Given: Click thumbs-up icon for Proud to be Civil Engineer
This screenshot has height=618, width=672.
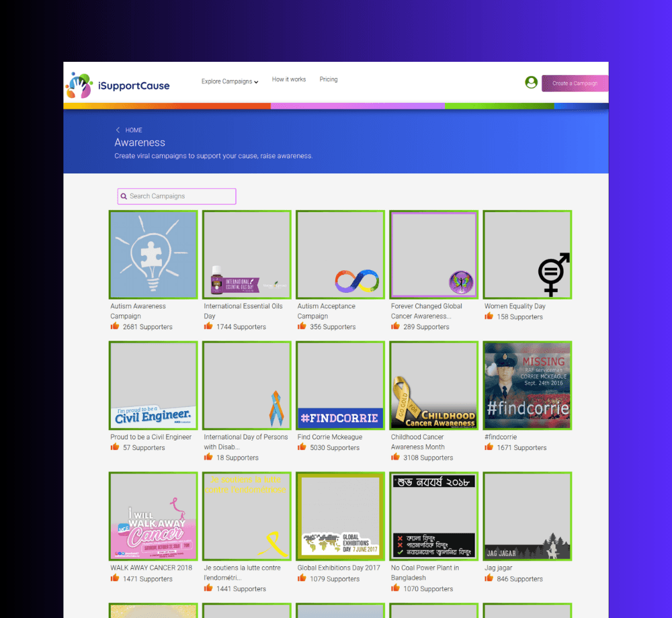Looking at the screenshot, I should (x=115, y=447).
